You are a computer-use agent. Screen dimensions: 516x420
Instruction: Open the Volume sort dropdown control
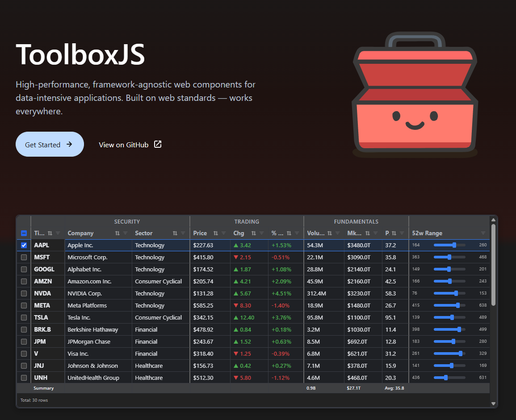coord(330,233)
